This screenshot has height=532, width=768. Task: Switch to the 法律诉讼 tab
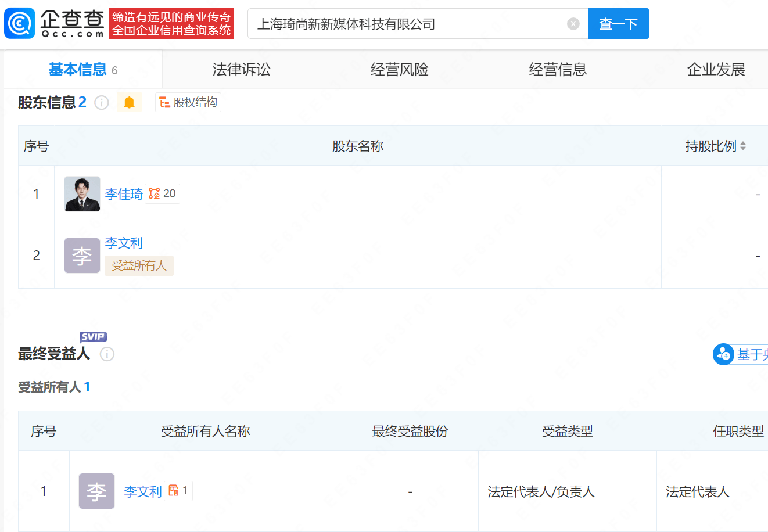[241, 70]
